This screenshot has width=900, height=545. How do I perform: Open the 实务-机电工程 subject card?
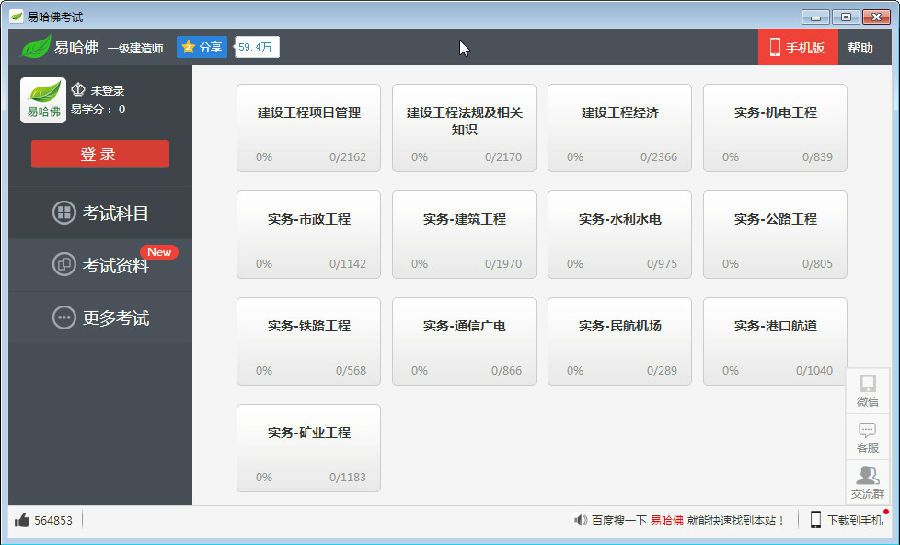tap(775, 128)
